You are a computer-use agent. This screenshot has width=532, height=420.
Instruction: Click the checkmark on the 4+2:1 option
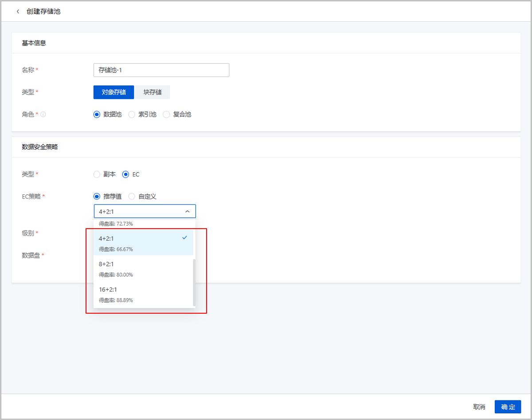(x=185, y=238)
